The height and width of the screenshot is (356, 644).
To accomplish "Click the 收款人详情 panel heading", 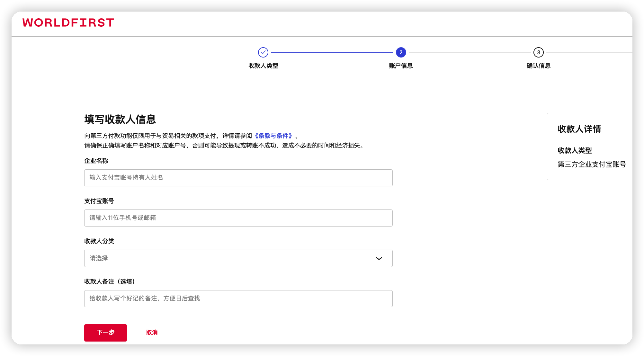I will [x=579, y=129].
